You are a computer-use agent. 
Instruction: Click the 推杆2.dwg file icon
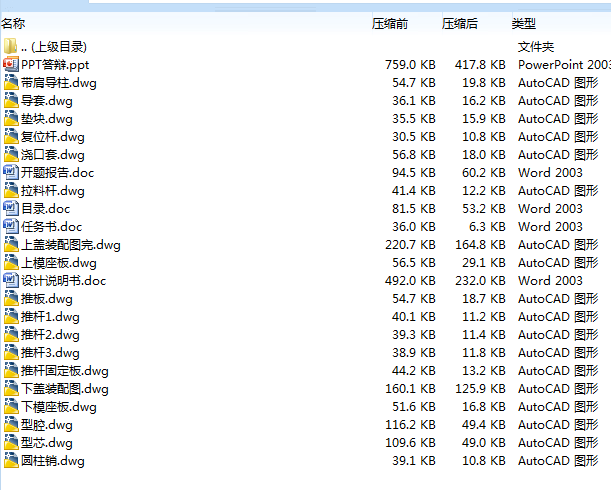coord(11,334)
